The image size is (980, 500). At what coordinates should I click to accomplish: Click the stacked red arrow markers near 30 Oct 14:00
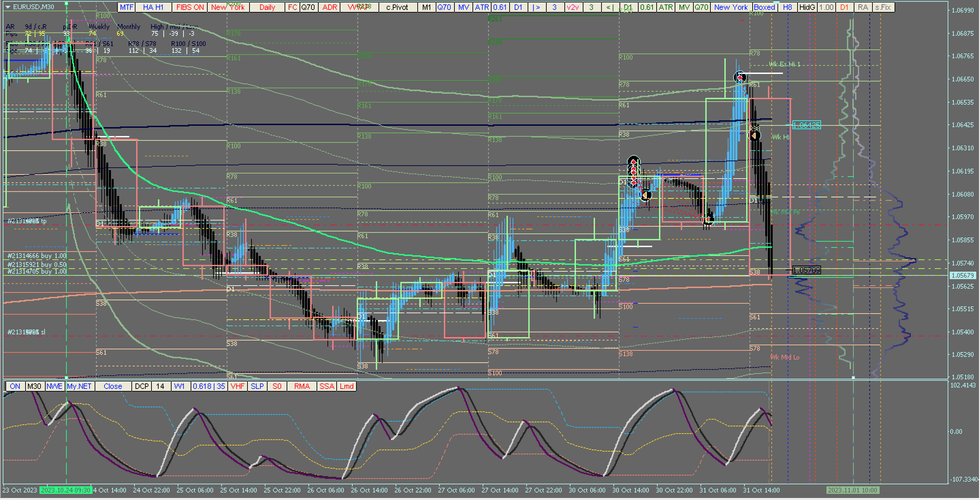coord(633,171)
